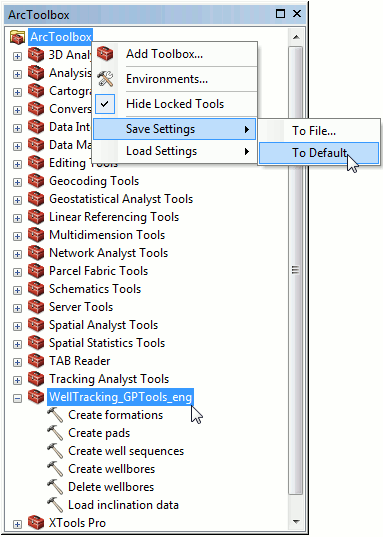Toggle the Hide Locked Tools checkmark
Screen dimensions: 383x537
[x=105, y=104]
